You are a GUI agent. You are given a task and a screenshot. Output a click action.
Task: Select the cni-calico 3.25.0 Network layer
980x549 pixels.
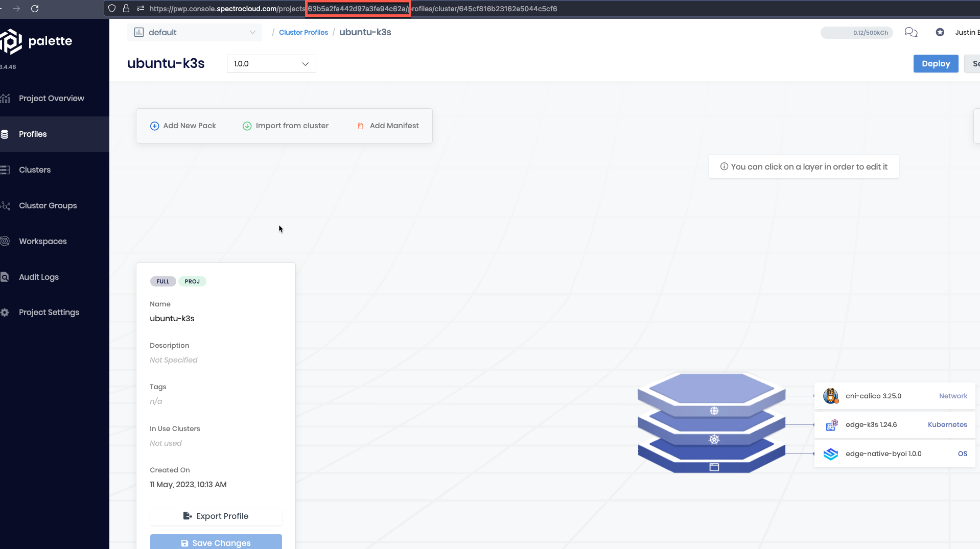[x=895, y=396]
